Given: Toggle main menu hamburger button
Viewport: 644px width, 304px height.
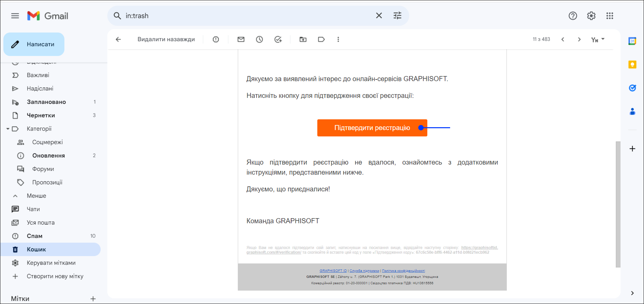Looking at the screenshot, I should [15, 16].
